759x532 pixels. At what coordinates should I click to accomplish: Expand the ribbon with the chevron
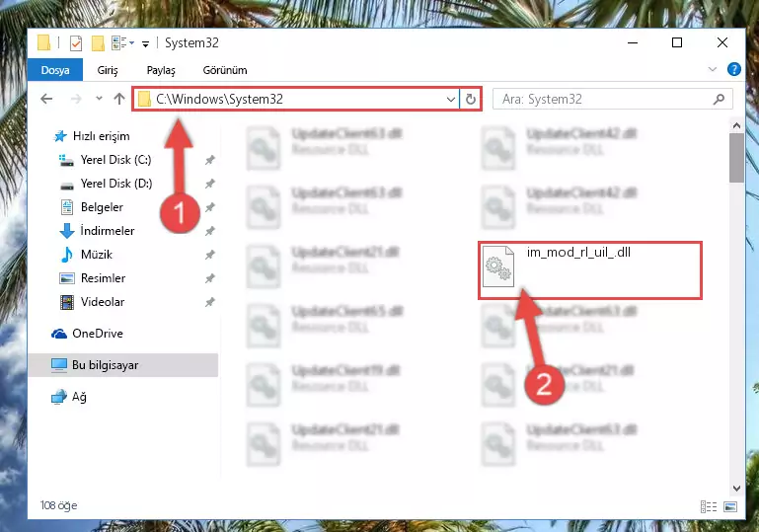pos(712,69)
